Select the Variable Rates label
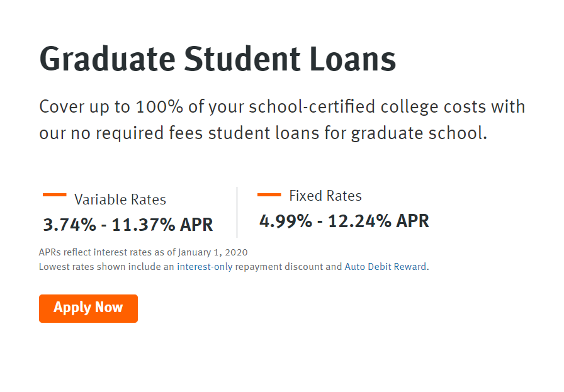Image resolution: width=564 pixels, height=392 pixels. tap(120, 200)
